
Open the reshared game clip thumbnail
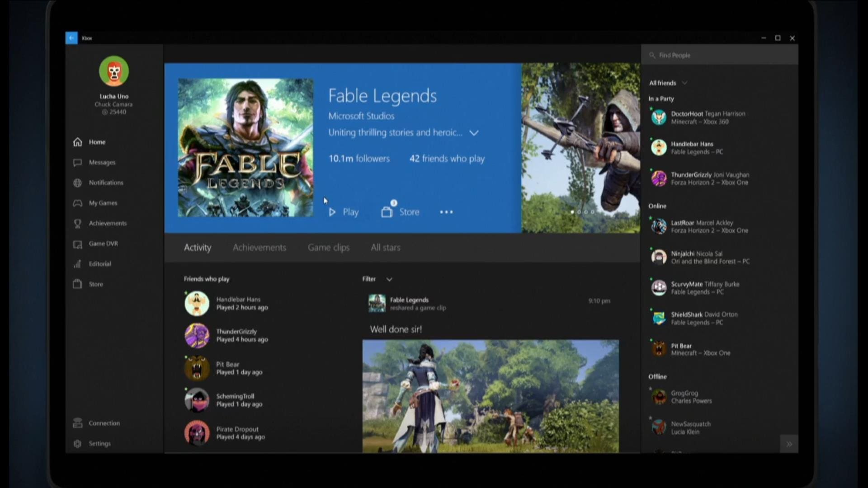click(491, 396)
